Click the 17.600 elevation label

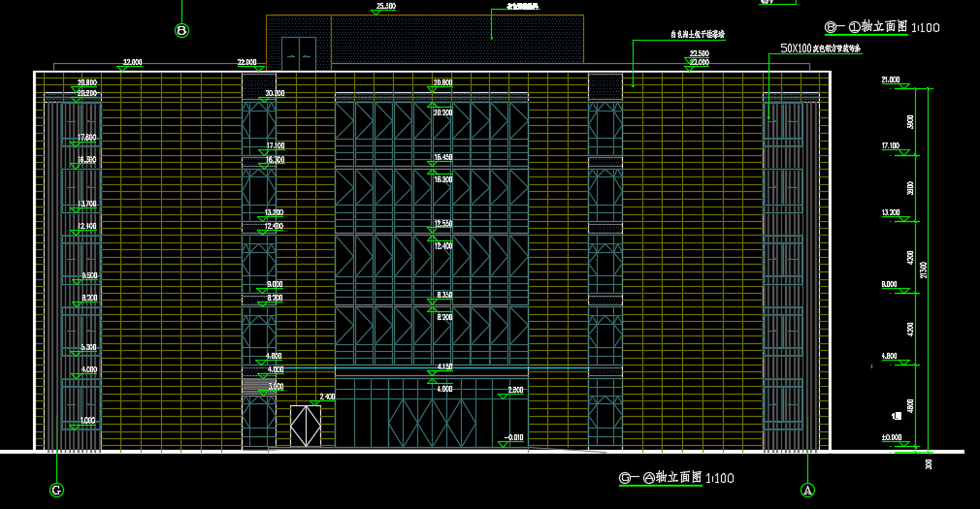(87, 138)
